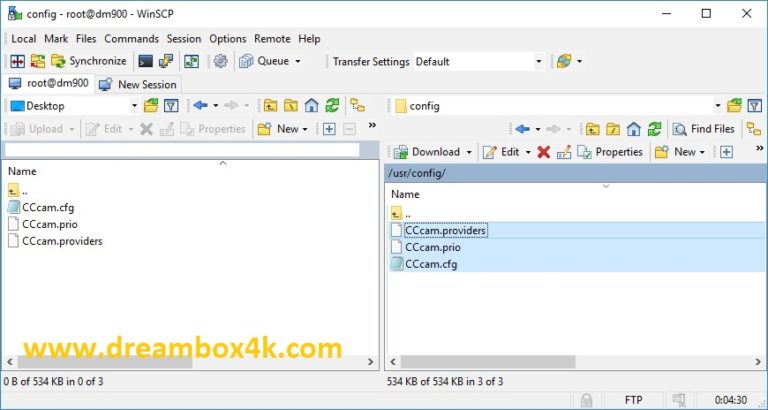The height and width of the screenshot is (410, 768).
Task: Click the Download button
Action: point(427,152)
